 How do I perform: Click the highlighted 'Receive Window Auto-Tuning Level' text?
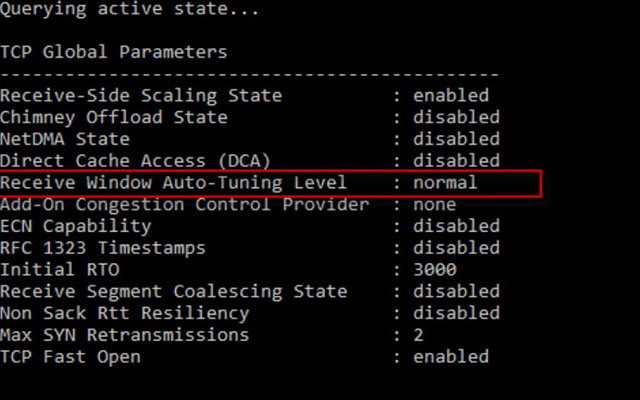pos(173,183)
